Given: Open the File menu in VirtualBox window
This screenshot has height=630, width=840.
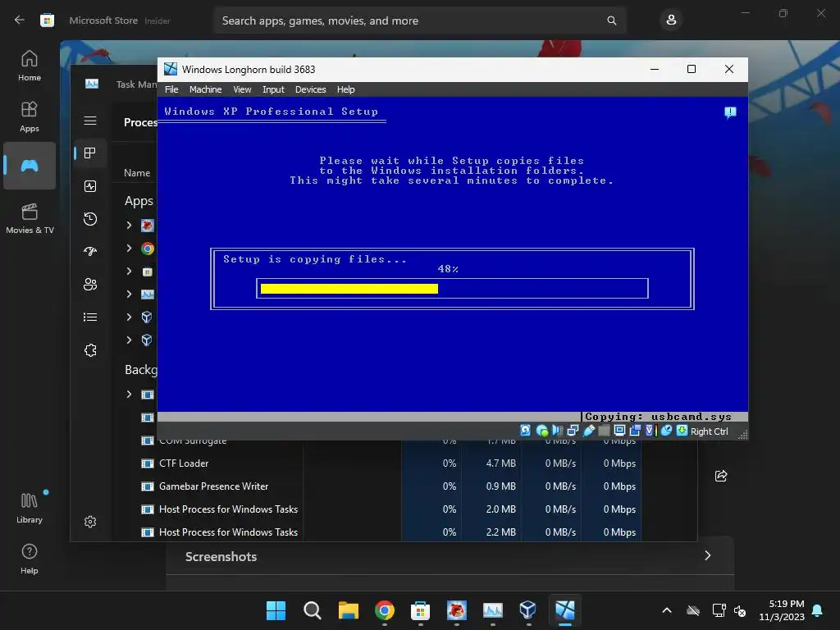Looking at the screenshot, I should pyautogui.click(x=171, y=89).
